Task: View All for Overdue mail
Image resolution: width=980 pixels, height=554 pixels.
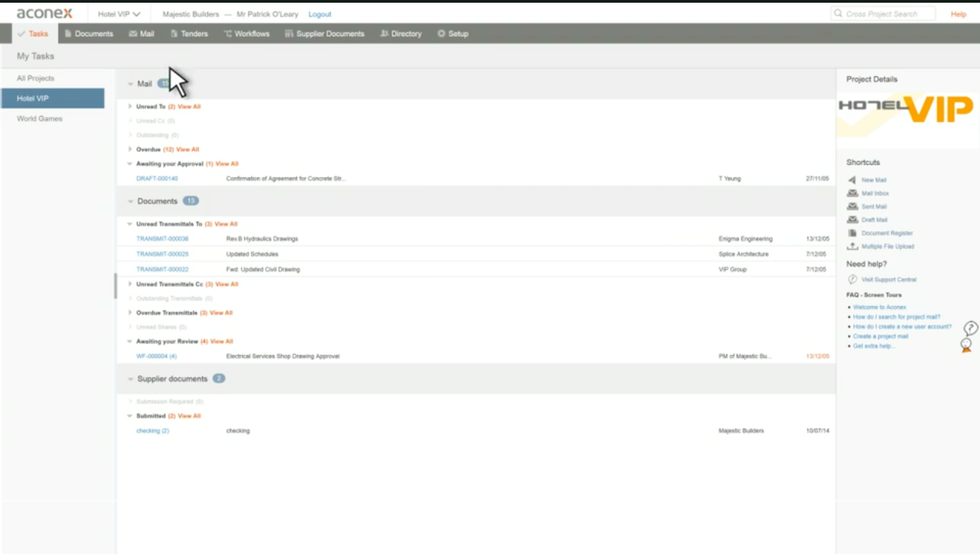Action: pos(188,150)
